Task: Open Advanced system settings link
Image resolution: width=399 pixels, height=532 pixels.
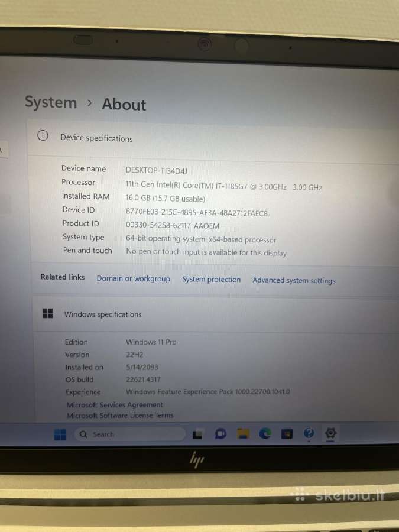Action: [x=294, y=280]
